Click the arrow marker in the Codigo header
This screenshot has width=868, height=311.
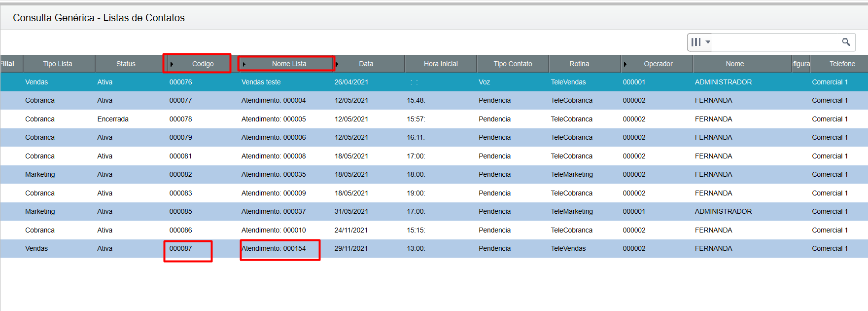(x=172, y=64)
